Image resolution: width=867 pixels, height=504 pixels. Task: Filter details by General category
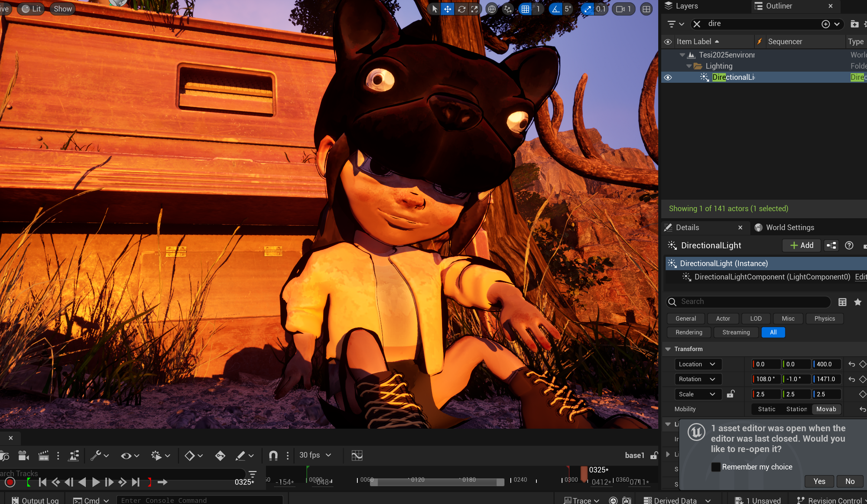(x=686, y=318)
